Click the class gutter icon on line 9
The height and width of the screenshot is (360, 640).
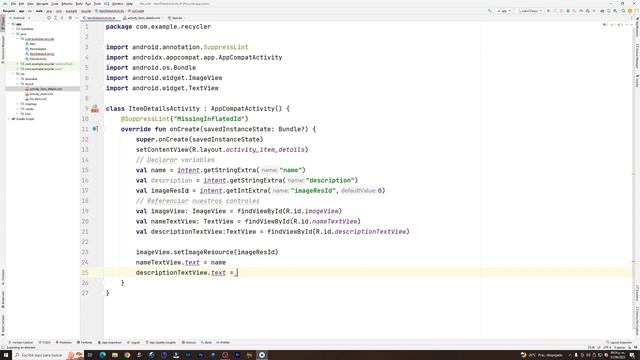pos(95,109)
